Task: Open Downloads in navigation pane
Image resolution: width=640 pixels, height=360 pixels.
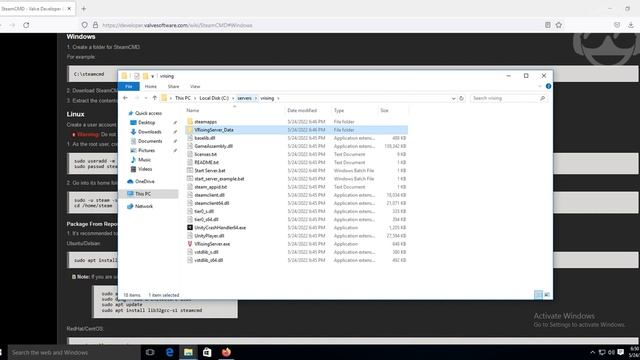Action: coord(149,132)
